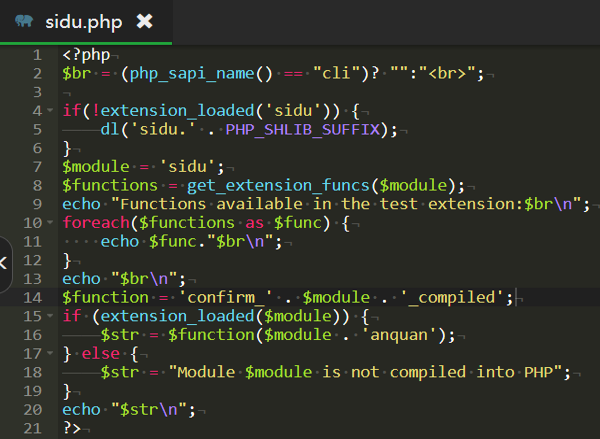Open the side panel with left-edge arrow
600x439 pixels.
tap(5, 262)
